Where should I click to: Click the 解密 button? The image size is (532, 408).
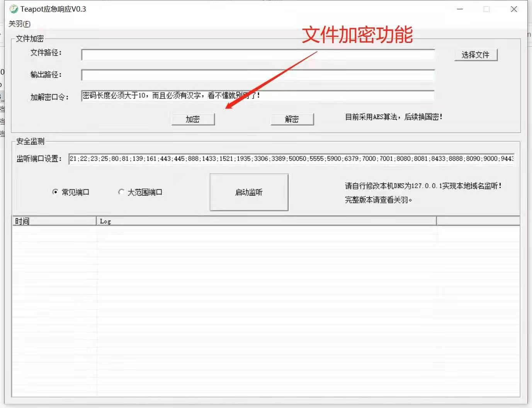(292, 119)
